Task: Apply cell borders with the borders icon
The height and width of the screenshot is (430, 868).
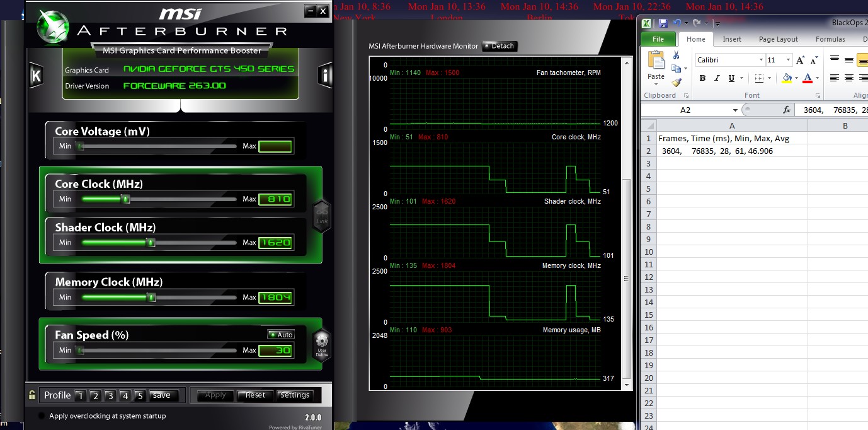Action: coord(759,78)
